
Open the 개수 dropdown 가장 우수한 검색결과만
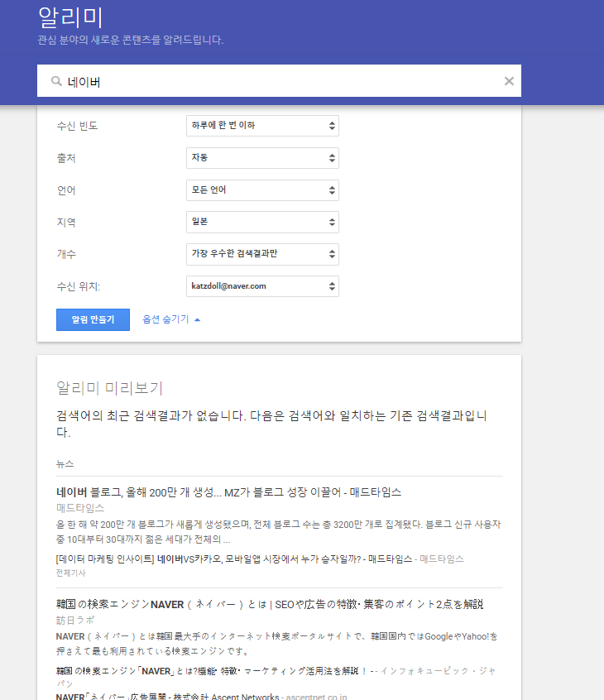point(262,254)
